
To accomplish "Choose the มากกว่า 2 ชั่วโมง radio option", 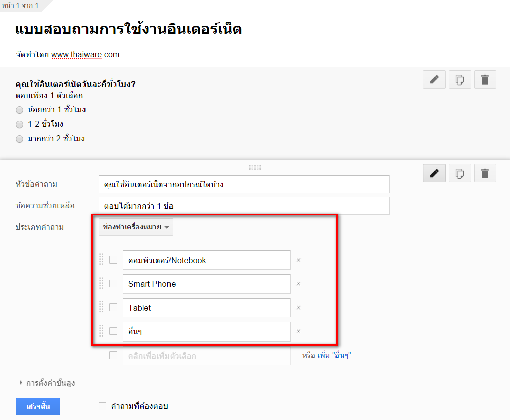I will pos(20,139).
